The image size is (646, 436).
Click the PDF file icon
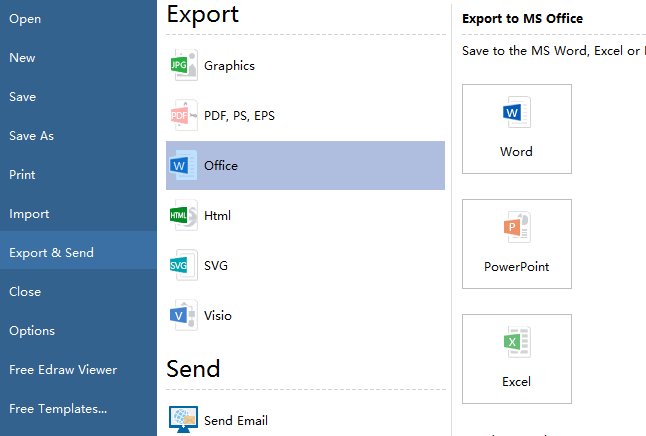181,116
